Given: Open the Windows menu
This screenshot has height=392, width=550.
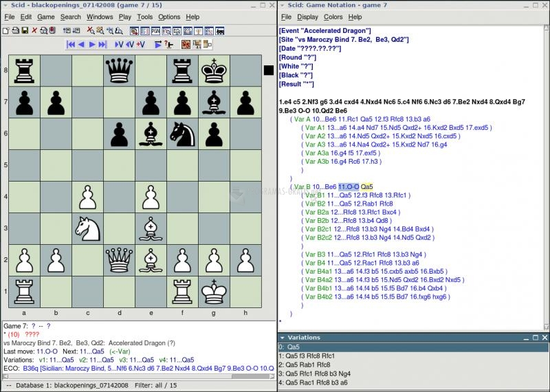Looking at the screenshot, I should (x=100, y=17).
